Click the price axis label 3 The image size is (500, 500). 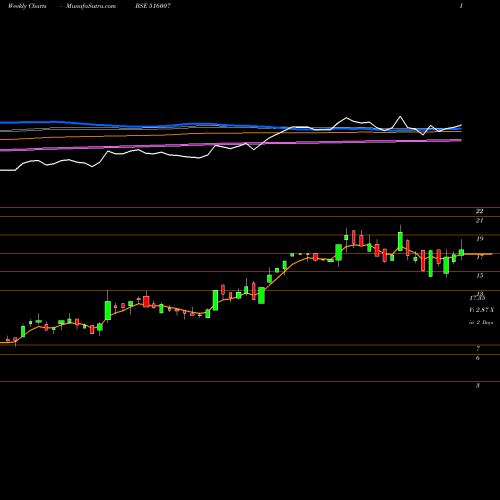[x=478, y=386]
